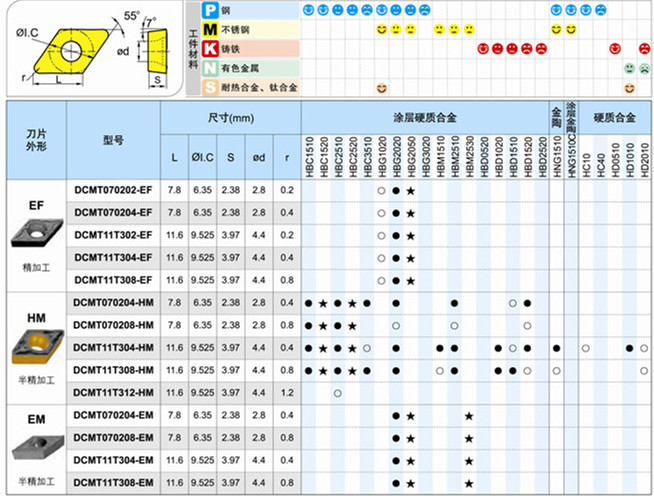Click the 涂层硬质合金 group header
Viewport: 654px width, 496px height.
coord(425,118)
